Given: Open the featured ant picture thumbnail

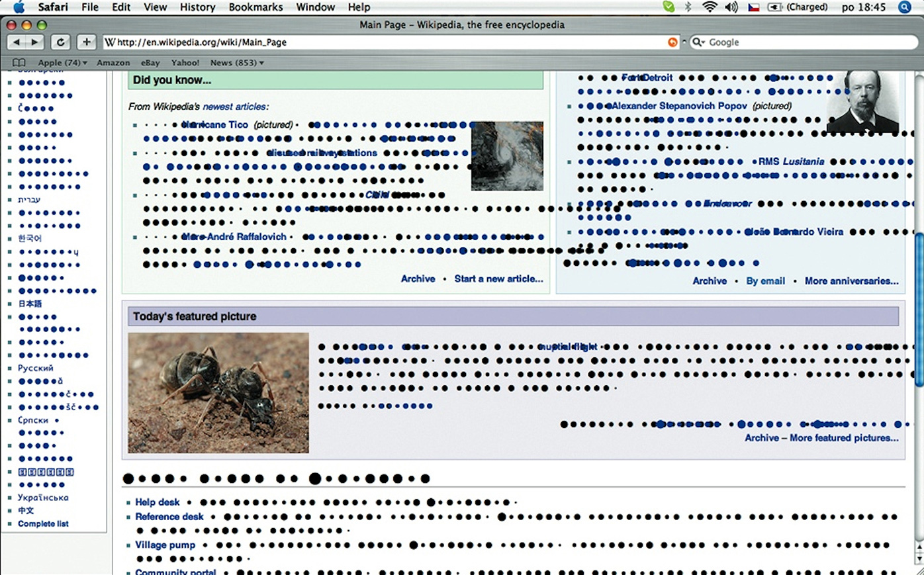Looking at the screenshot, I should 218,393.
